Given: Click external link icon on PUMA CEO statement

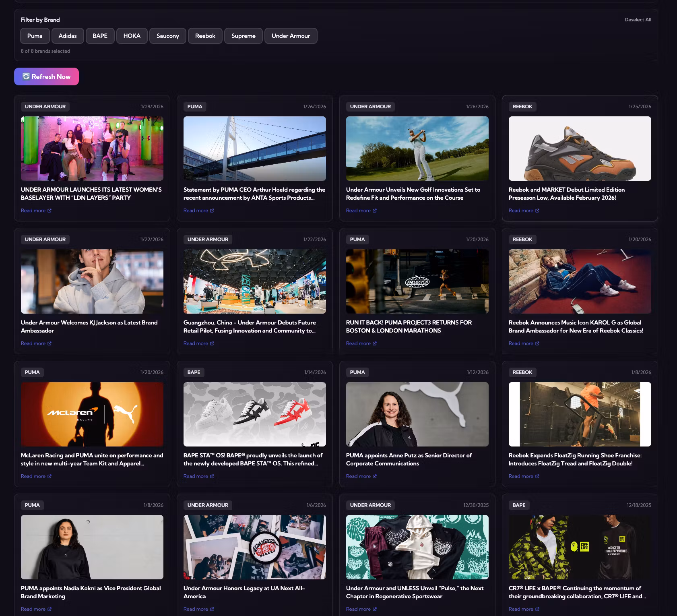Looking at the screenshot, I should pos(212,211).
